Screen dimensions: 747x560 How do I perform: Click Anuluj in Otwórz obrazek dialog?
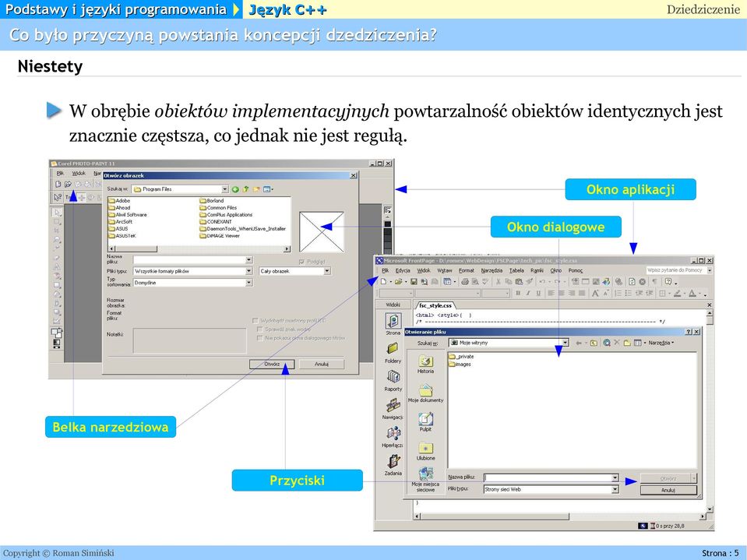click(x=322, y=365)
